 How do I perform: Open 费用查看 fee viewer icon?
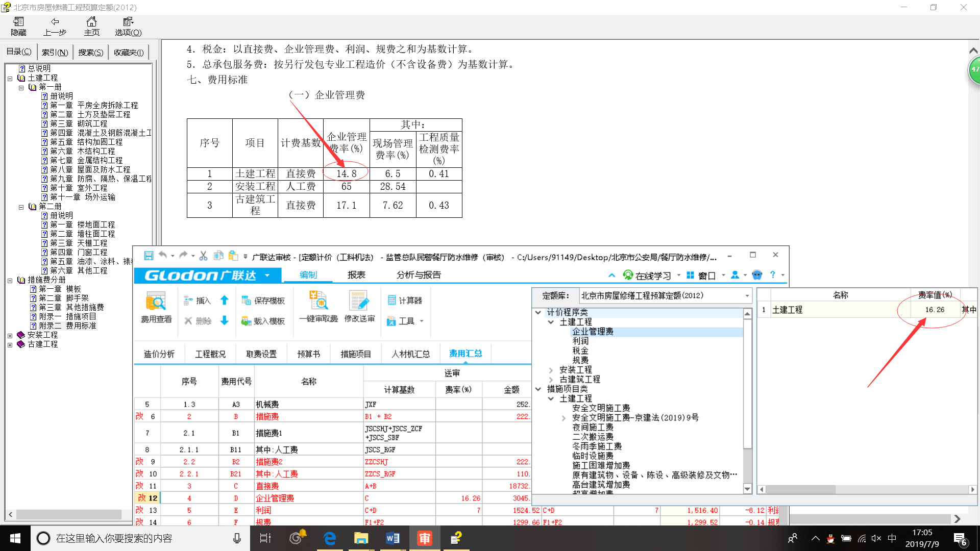coord(156,307)
